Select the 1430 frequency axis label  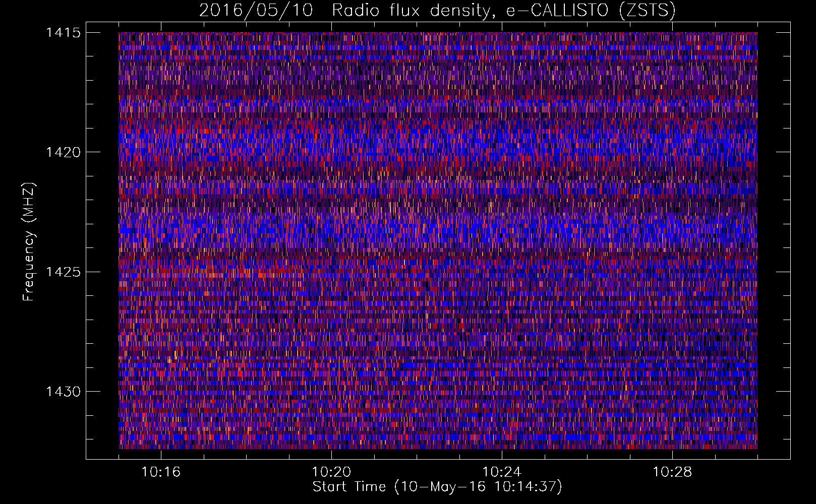[x=64, y=392]
